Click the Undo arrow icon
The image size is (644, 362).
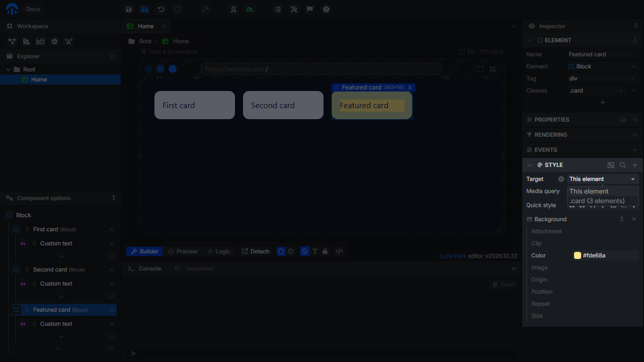coord(161,9)
